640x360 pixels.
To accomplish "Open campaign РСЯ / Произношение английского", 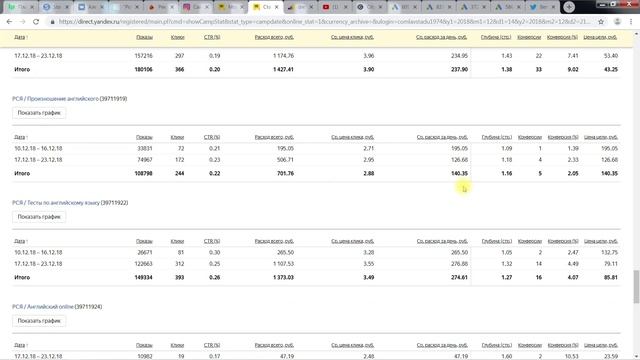I will point(56,99).
